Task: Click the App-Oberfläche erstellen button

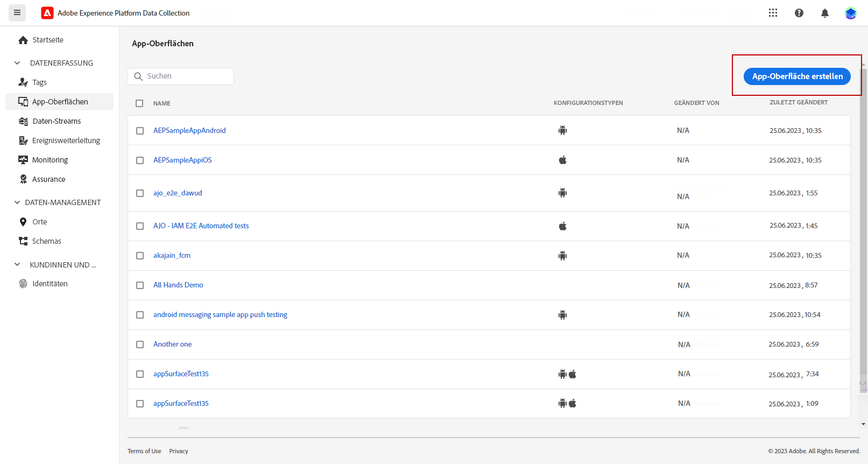Action: pos(796,76)
